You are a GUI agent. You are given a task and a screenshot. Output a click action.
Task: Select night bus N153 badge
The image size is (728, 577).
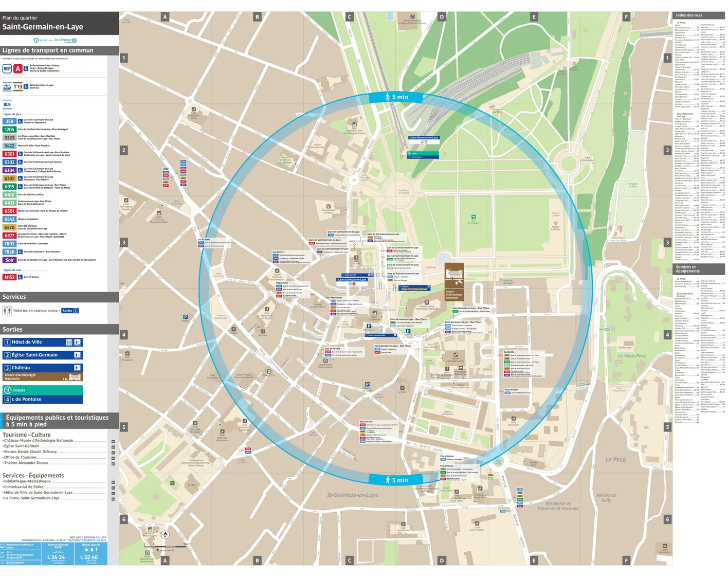tap(10, 277)
